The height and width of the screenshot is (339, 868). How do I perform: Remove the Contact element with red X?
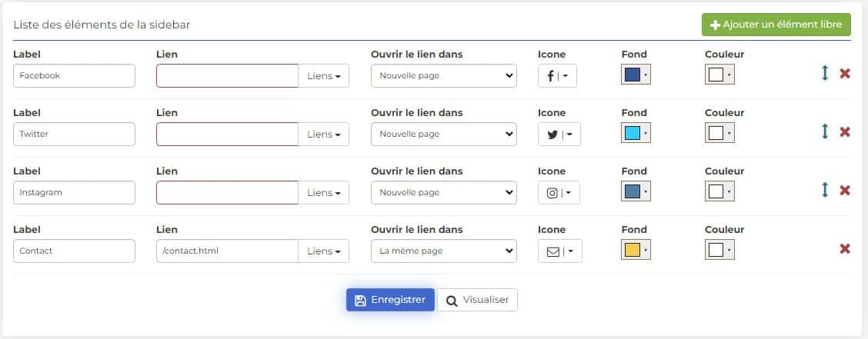[845, 249]
